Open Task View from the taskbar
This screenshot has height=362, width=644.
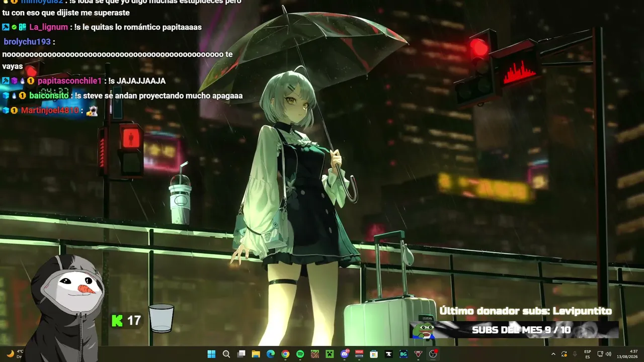point(241,354)
